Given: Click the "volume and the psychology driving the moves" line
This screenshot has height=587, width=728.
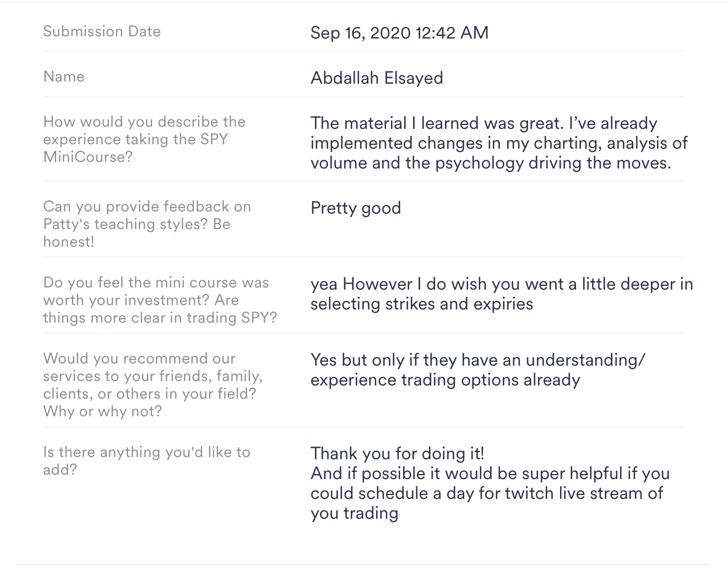Looking at the screenshot, I should 491,163.
